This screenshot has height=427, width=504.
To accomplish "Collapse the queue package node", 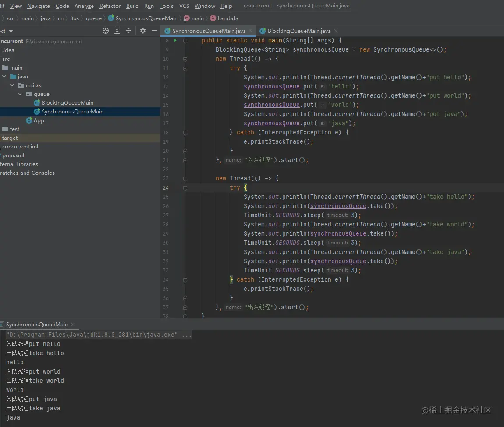I will pyautogui.click(x=20, y=94).
